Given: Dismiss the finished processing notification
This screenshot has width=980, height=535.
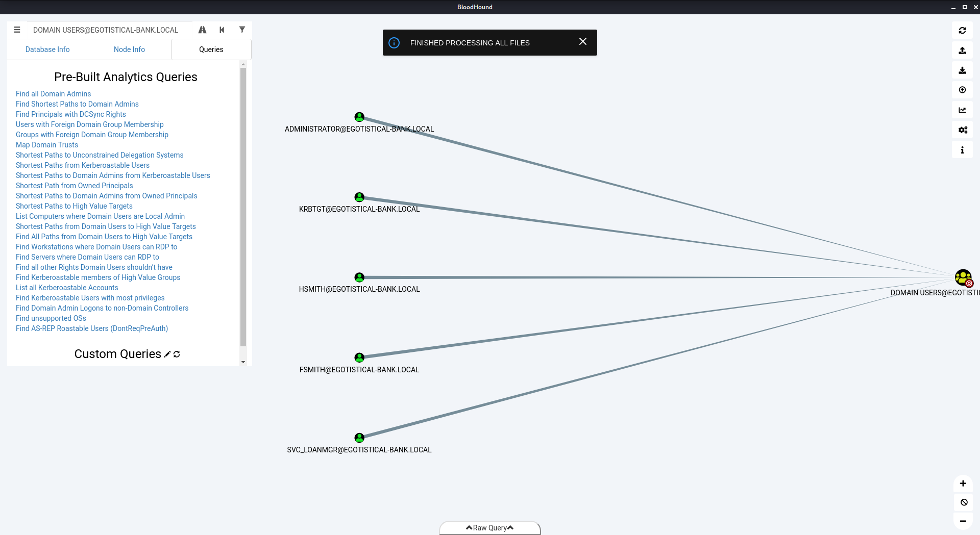Looking at the screenshot, I should pyautogui.click(x=582, y=42).
